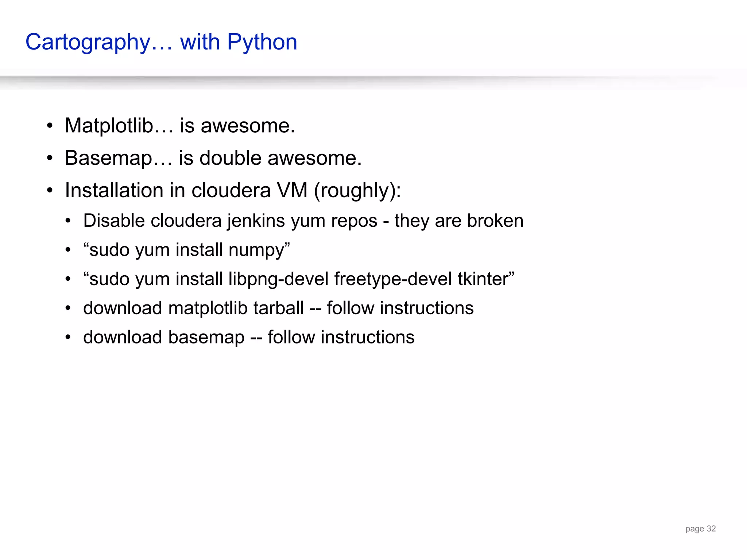Click the slide title "Cartography… with Python"
This screenshot has height=560, width=747.
pyautogui.click(x=161, y=43)
